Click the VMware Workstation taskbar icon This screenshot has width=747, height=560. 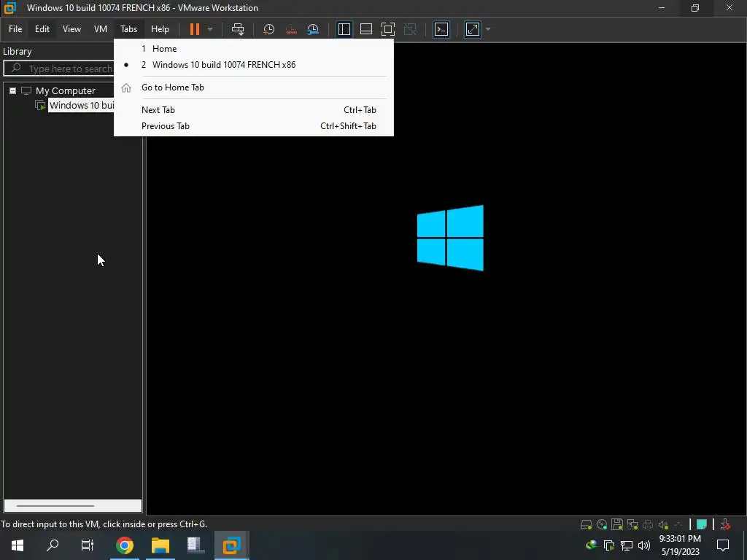coord(231,545)
